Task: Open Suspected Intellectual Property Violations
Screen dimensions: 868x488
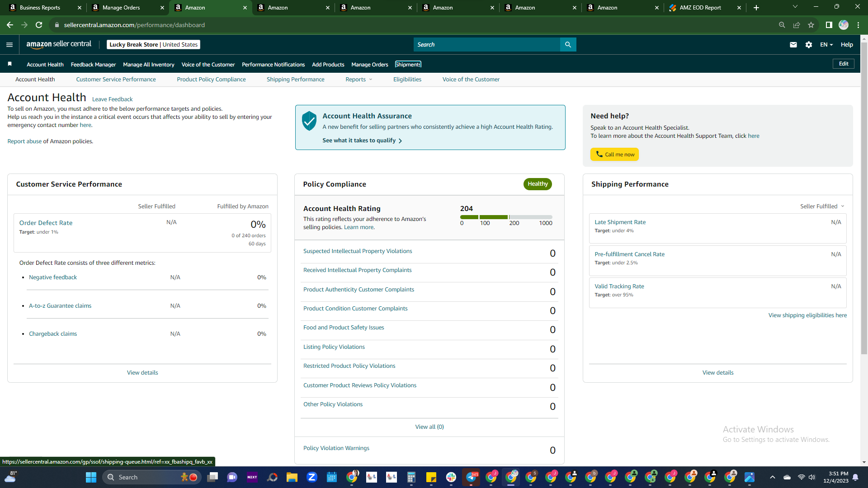Action: (358, 251)
